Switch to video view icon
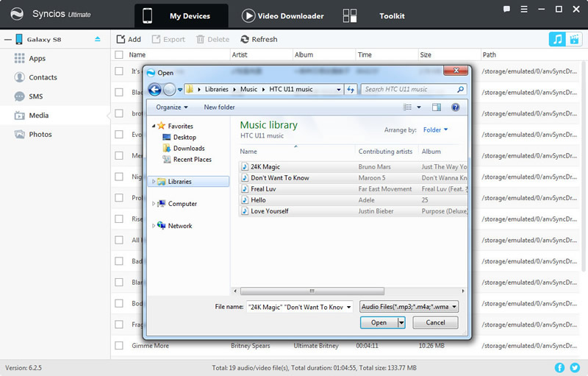Viewport: 588px width, 376px height. [574, 39]
